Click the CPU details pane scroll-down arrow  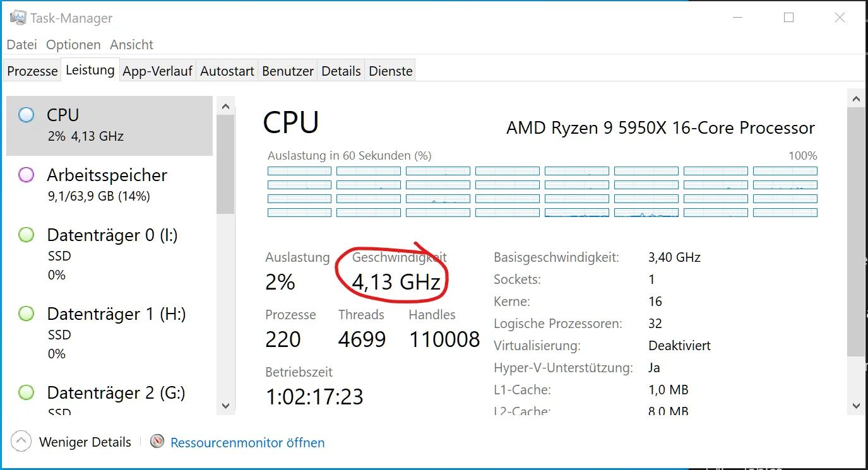coord(856,406)
